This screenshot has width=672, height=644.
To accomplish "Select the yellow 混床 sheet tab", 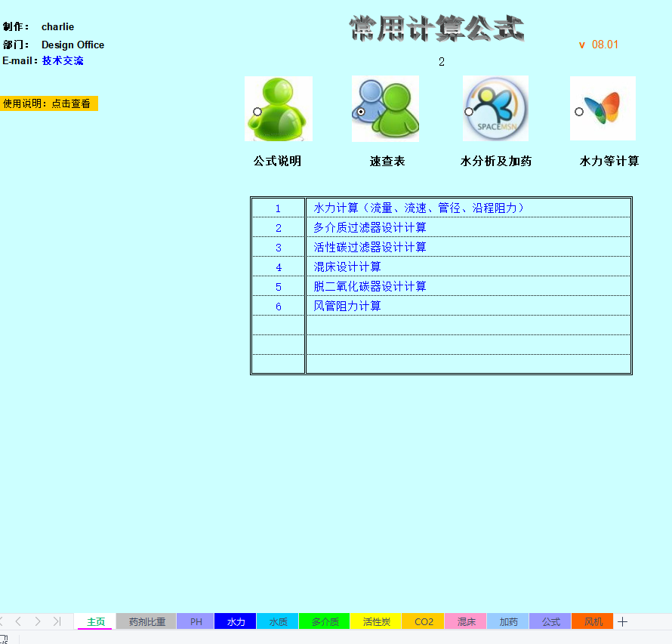I will [x=465, y=621].
